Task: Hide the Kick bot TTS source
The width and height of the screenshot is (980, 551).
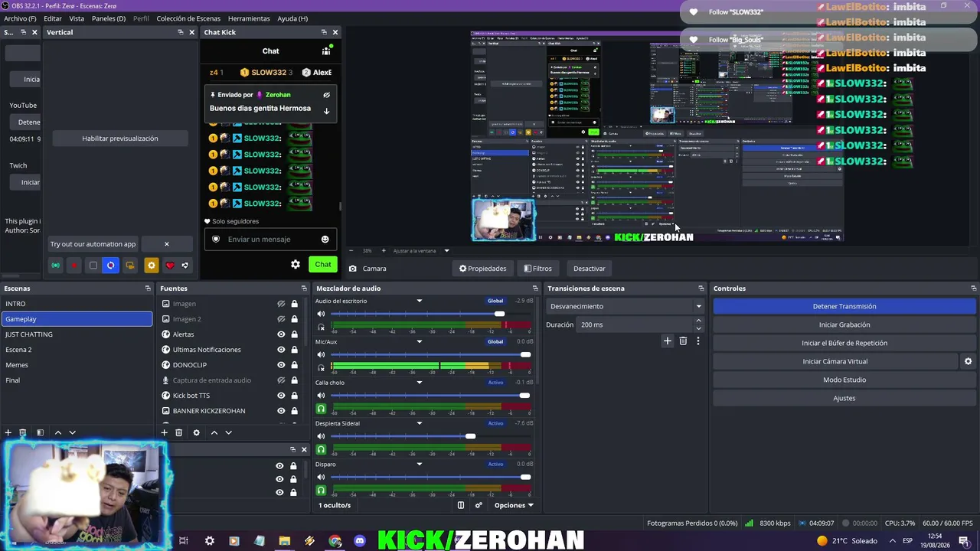Action: [281, 396]
